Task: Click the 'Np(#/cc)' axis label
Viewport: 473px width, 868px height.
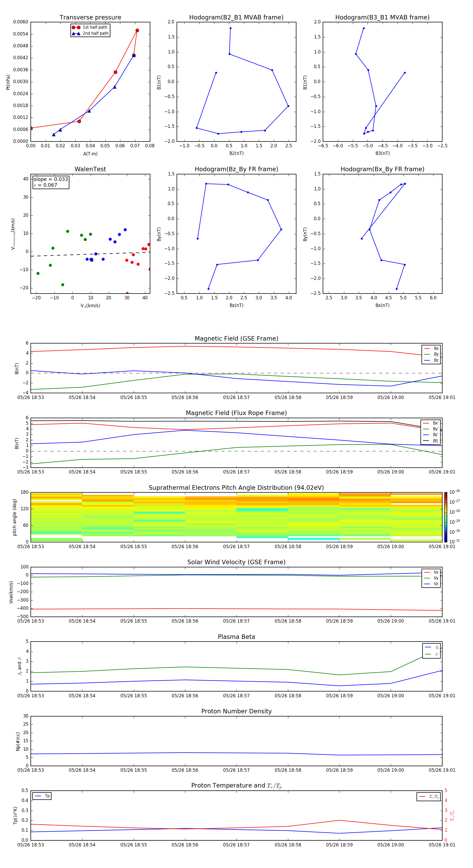Action: coord(18,741)
